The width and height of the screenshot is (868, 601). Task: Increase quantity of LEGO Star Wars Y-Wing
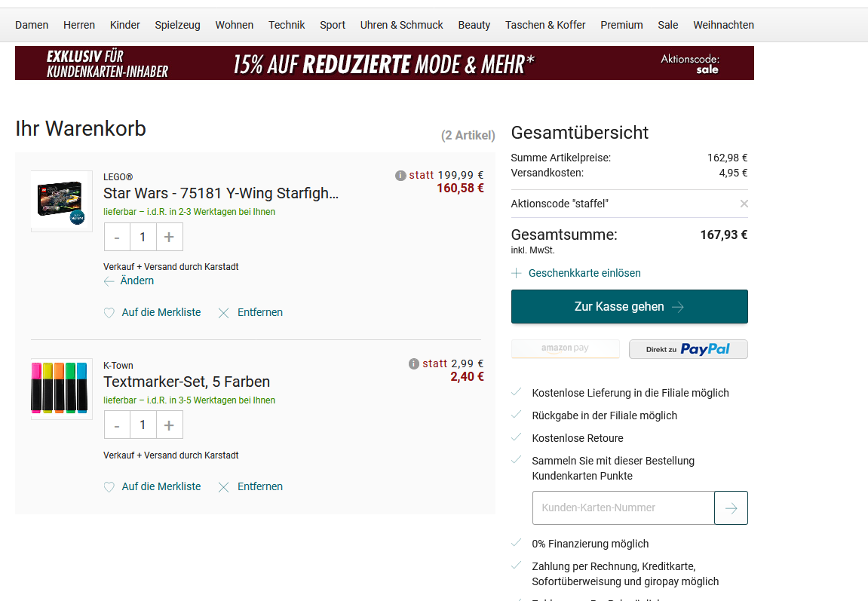point(169,237)
